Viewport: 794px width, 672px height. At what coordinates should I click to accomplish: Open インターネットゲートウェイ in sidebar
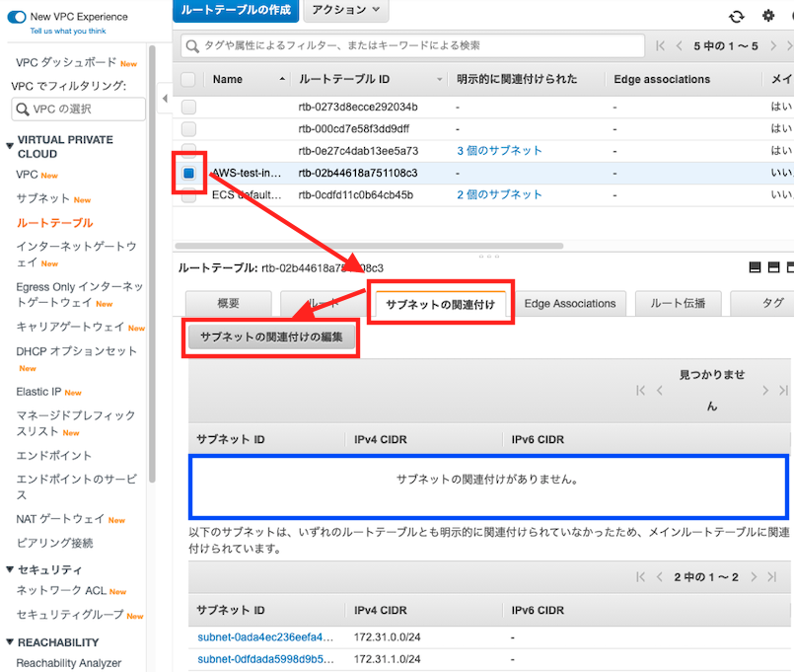coord(76,255)
